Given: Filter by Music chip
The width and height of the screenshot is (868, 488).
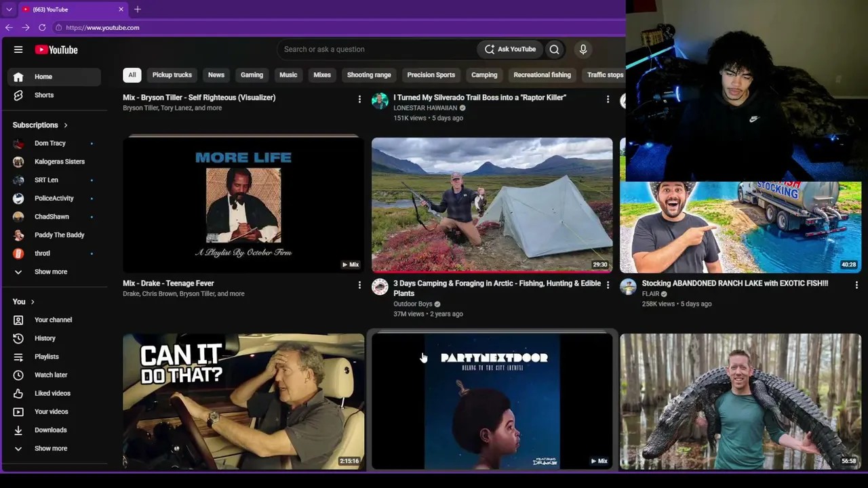Looking at the screenshot, I should pos(288,75).
